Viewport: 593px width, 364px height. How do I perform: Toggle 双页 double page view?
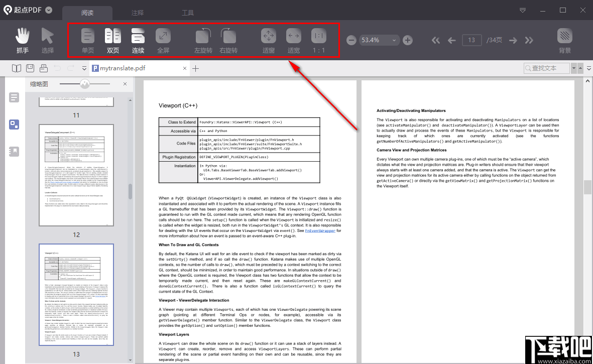pos(113,36)
